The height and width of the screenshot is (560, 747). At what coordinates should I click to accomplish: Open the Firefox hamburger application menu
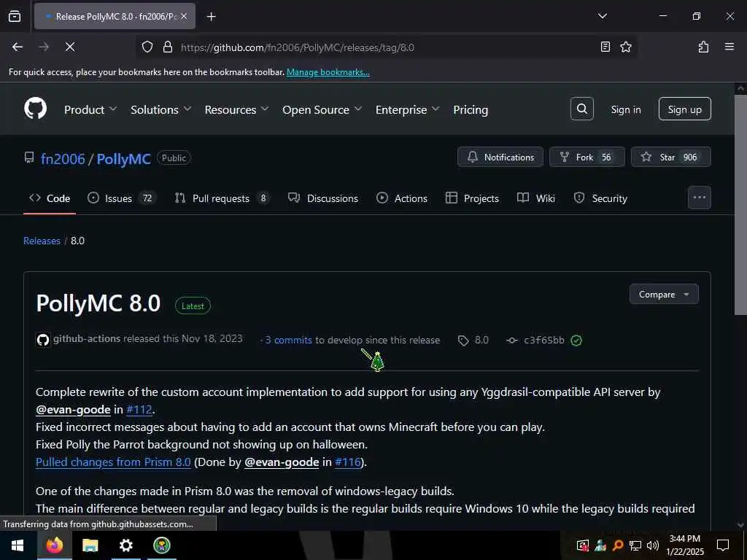tap(729, 47)
